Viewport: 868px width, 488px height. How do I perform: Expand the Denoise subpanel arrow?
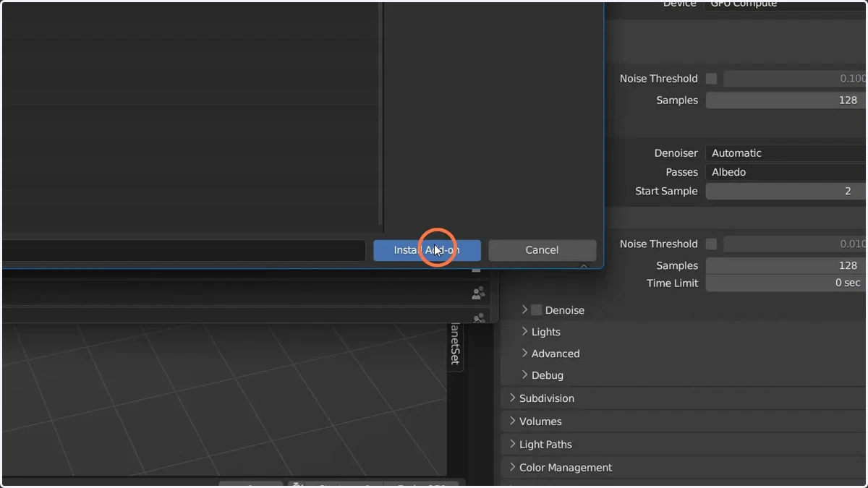click(524, 310)
